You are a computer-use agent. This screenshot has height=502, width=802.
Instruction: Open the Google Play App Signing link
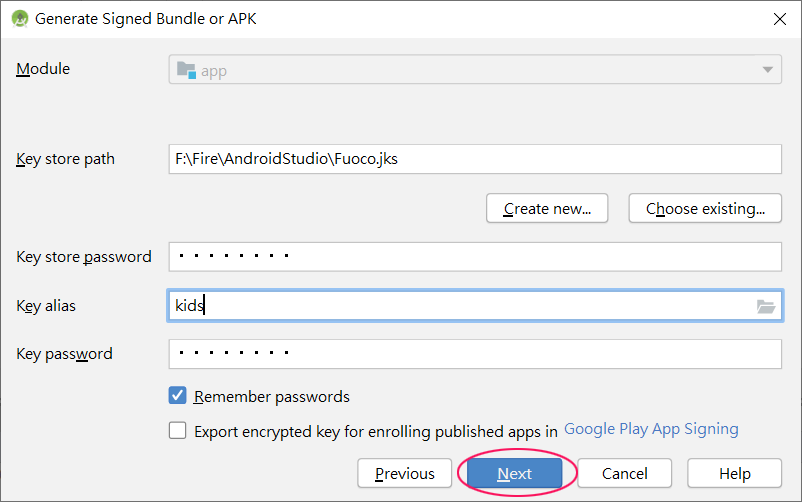point(651,429)
